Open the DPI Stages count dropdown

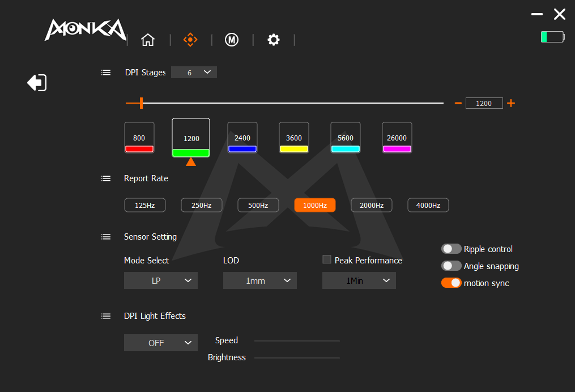coord(194,73)
